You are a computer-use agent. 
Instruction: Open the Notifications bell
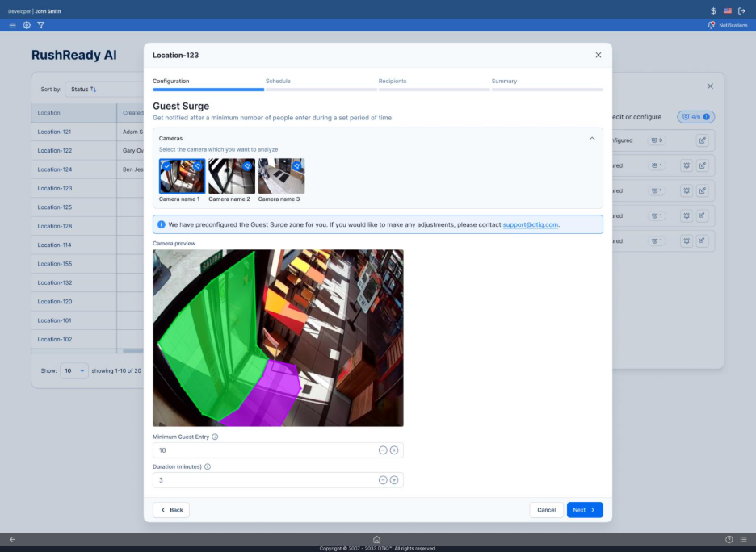pyautogui.click(x=711, y=25)
